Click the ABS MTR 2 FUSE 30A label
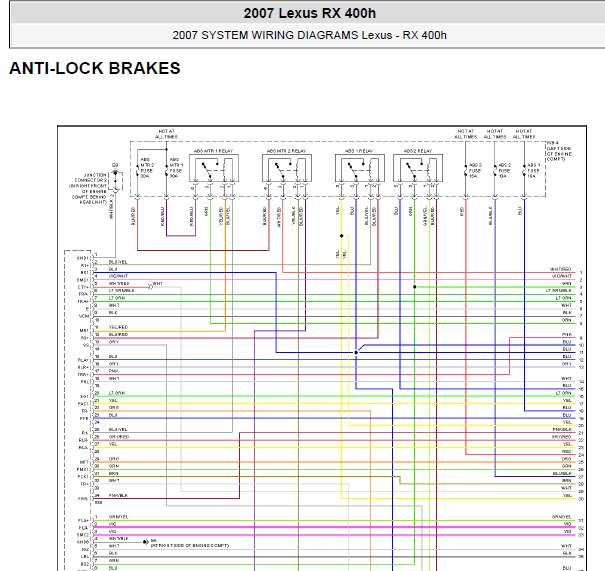The height and width of the screenshot is (571, 605). point(145,168)
